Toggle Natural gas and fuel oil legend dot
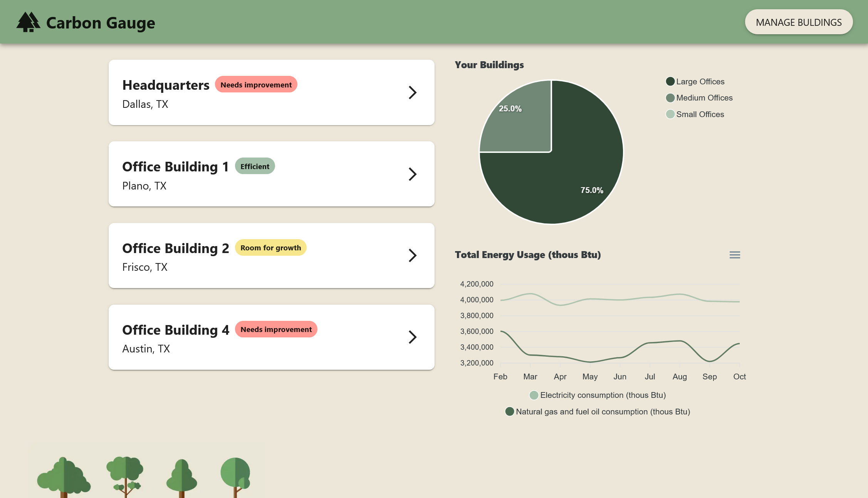This screenshot has width=868, height=498. click(x=509, y=412)
